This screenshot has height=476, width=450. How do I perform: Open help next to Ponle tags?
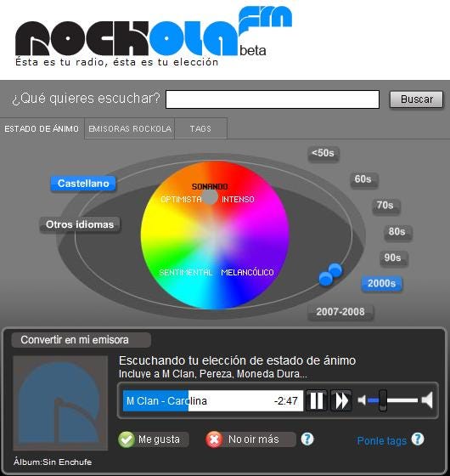coord(418,439)
